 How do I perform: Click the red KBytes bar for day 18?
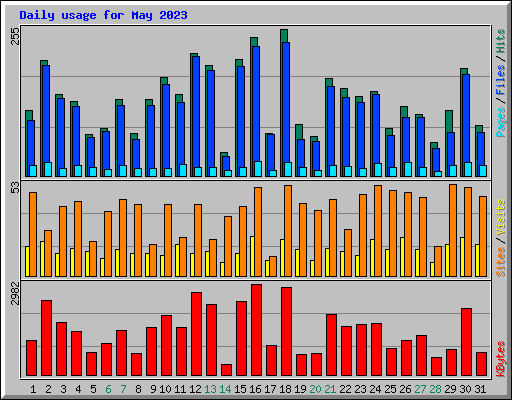pyautogui.click(x=286, y=332)
